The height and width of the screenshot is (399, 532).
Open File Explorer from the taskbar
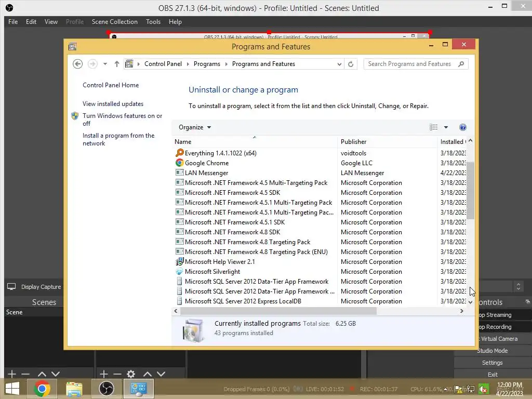click(74, 389)
